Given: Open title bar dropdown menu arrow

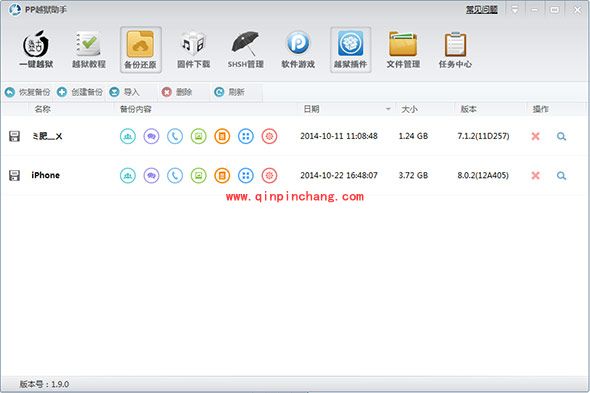Looking at the screenshot, I should [514, 10].
